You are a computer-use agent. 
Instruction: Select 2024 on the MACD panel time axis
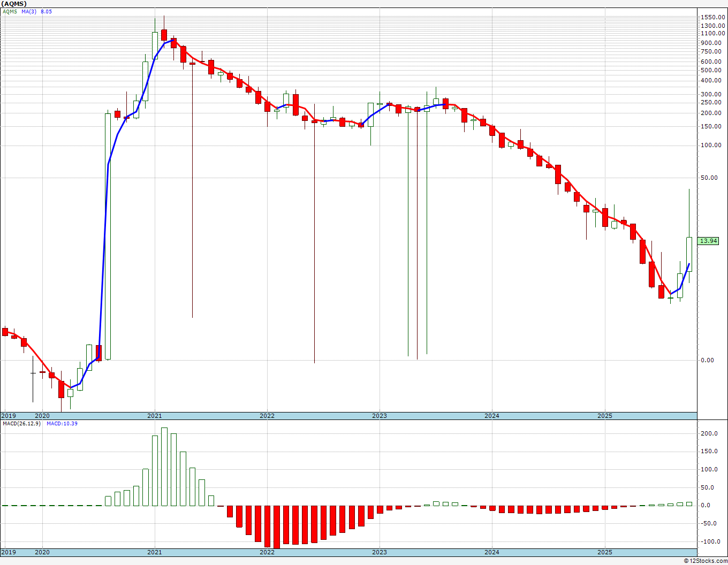pyautogui.click(x=491, y=552)
